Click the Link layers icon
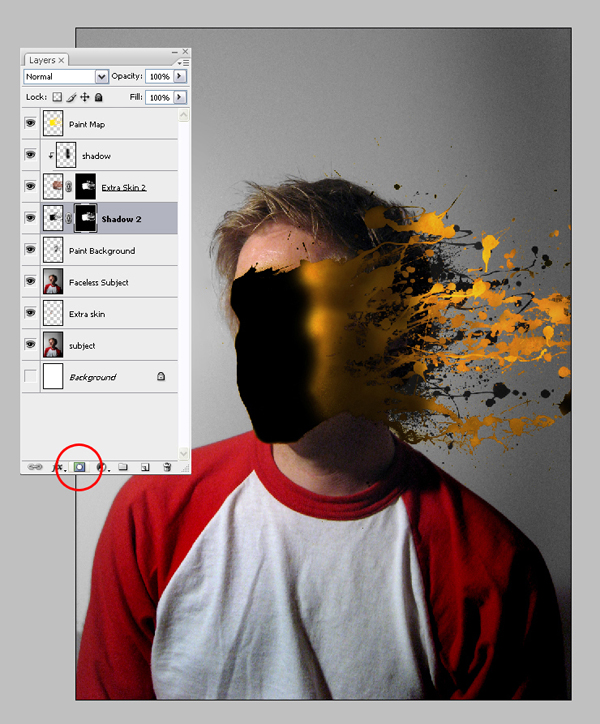The width and height of the screenshot is (600, 724). coord(35,467)
